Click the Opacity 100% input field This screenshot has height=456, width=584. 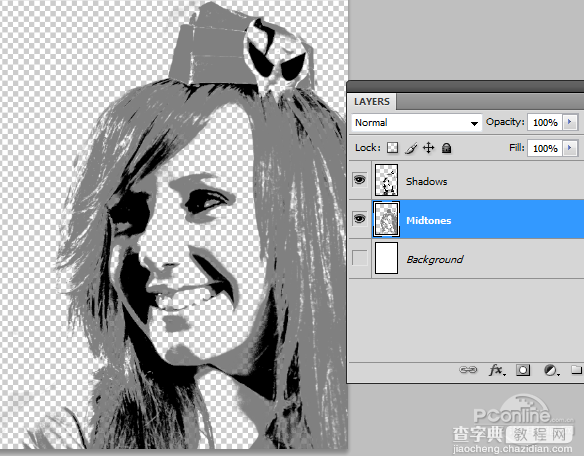[545, 123]
